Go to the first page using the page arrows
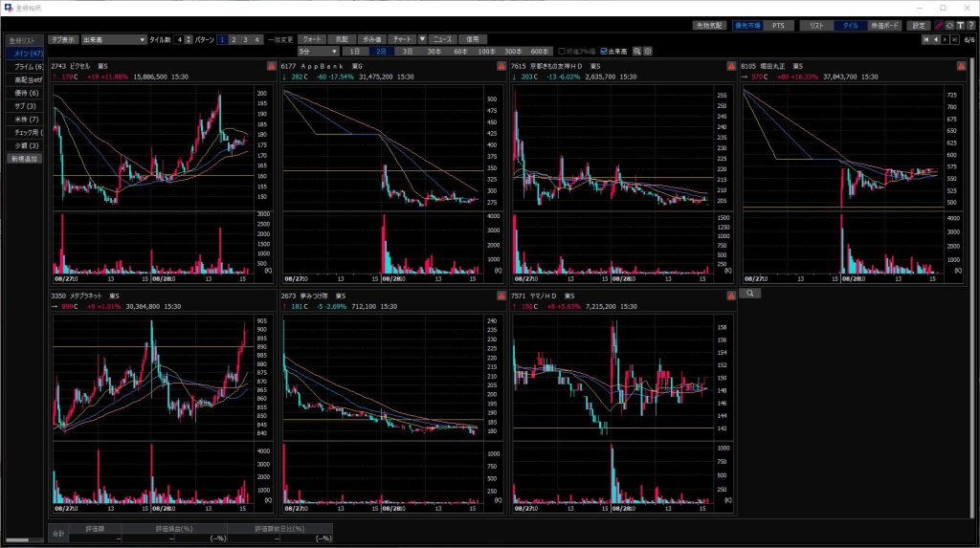 (x=925, y=39)
